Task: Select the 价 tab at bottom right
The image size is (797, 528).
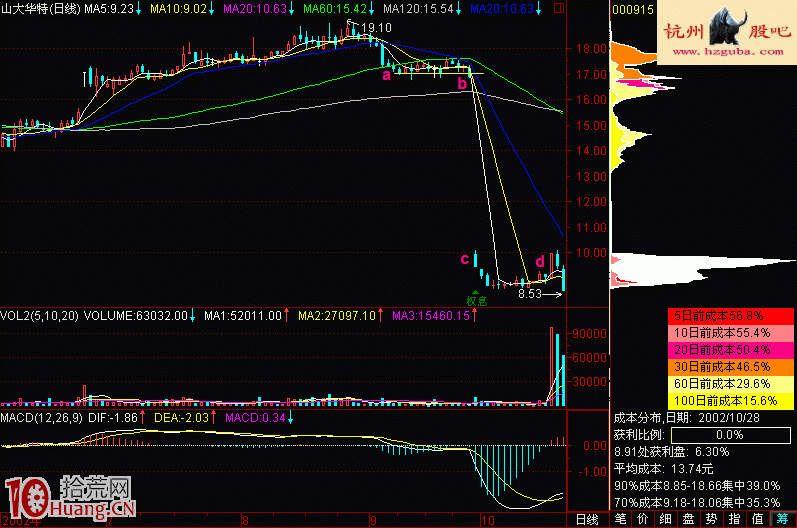Action: click(x=643, y=519)
